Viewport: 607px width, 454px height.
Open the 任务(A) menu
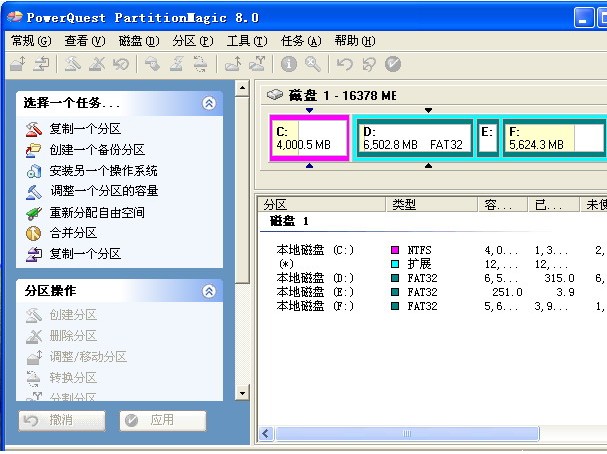tap(301, 41)
